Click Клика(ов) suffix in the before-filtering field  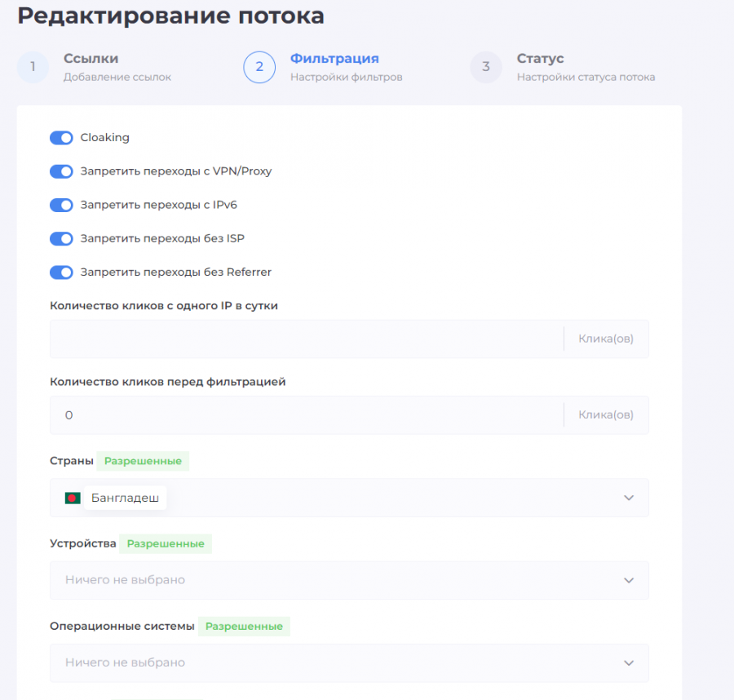coord(606,414)
